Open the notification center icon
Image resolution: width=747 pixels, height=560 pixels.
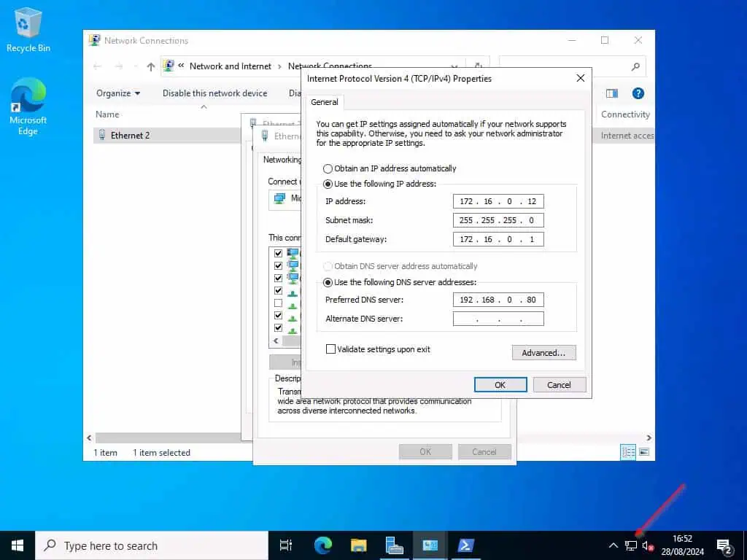tap(724, 545)
